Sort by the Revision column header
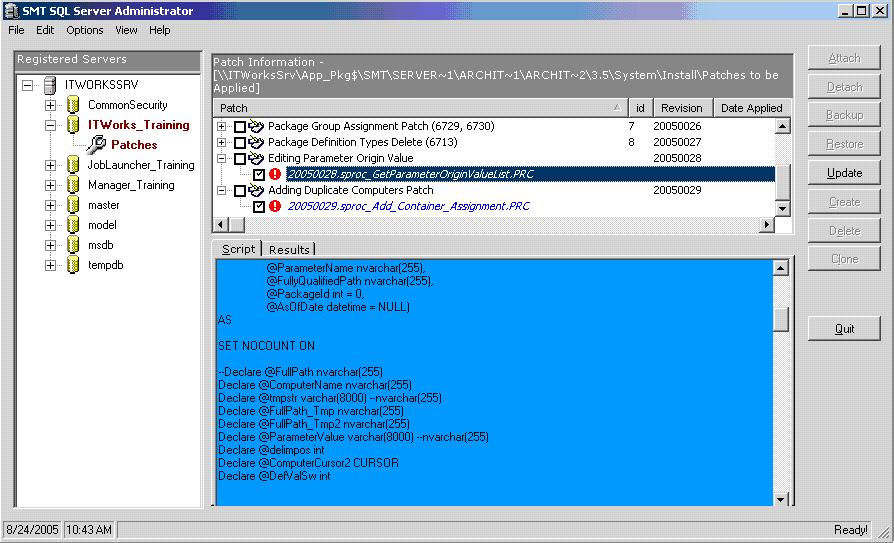 681,108
